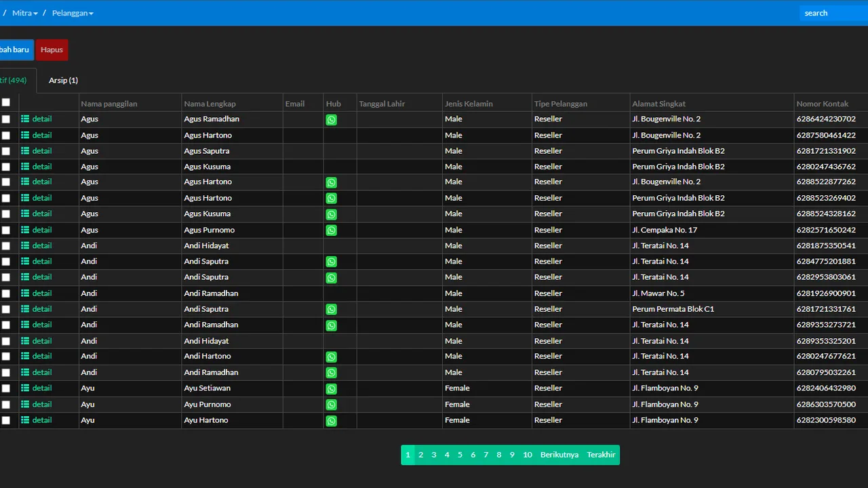Expand the Pelanggan dropdown menu
The image size is (868, 488).
pyautogui.click(x=73, y=13)
